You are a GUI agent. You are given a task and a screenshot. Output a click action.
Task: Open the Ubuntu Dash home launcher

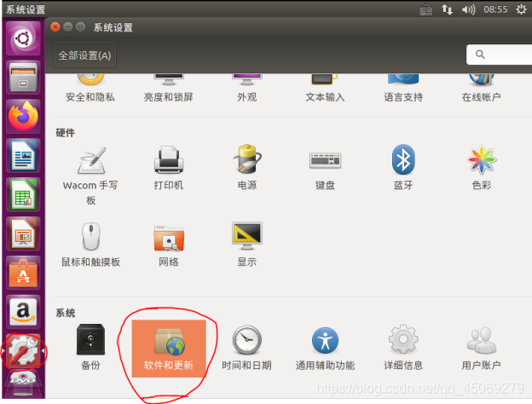coord(23,38)
